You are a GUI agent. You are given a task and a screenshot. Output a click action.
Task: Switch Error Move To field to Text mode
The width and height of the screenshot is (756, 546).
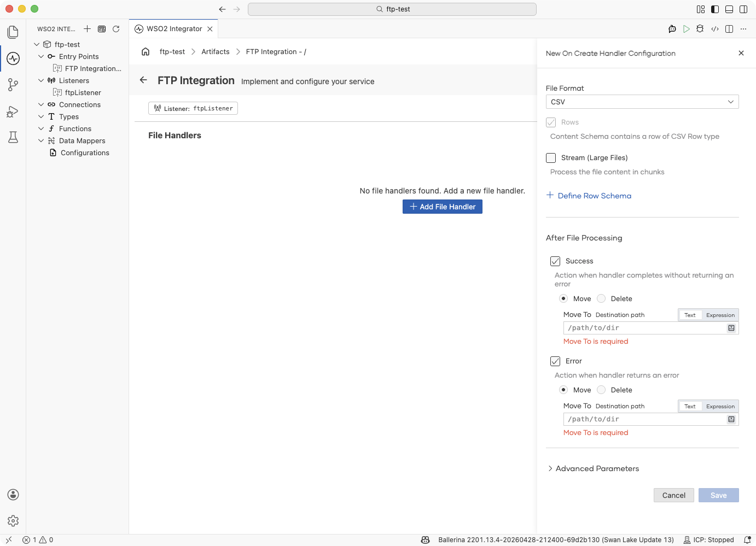[x=690, y=406]
